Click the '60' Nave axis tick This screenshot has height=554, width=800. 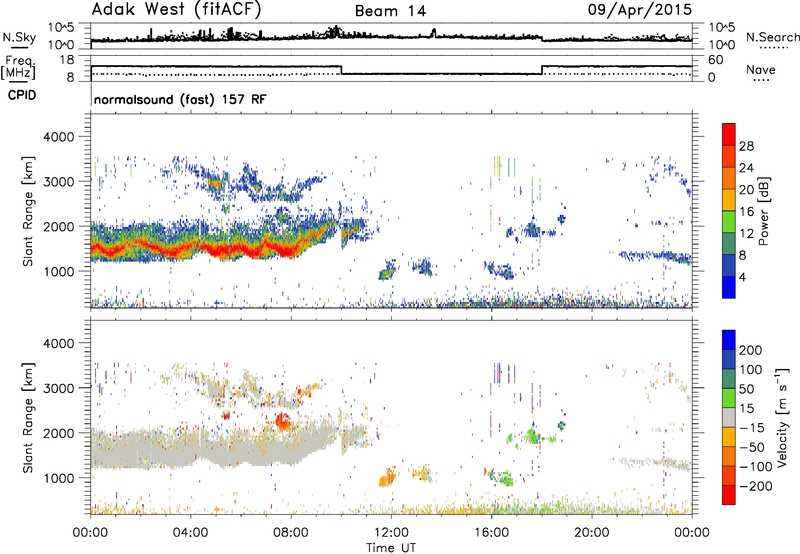715,60
